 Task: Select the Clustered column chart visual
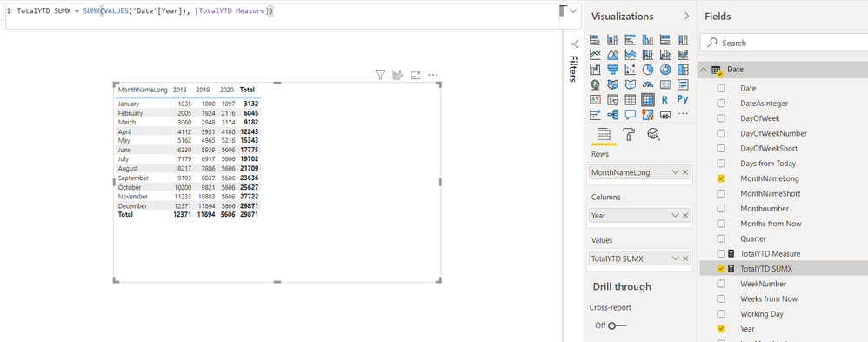pyautogui.click(x=648, y=40)
